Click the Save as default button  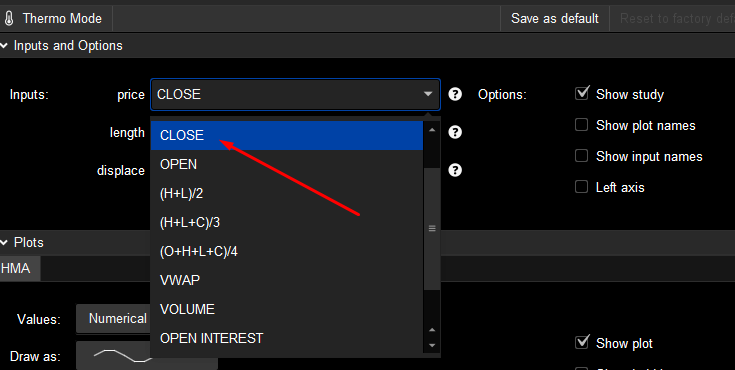[555, 19]
